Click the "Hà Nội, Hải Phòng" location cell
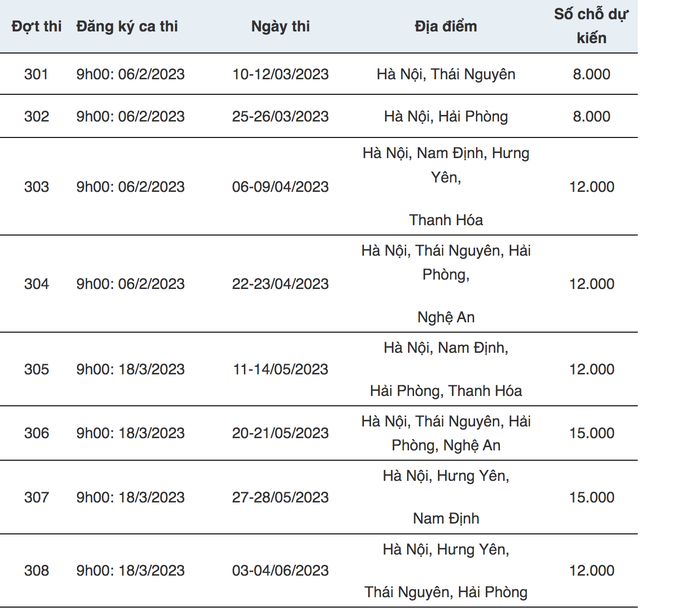The height and width of the screenshot is (608, 680). (446, 116)
